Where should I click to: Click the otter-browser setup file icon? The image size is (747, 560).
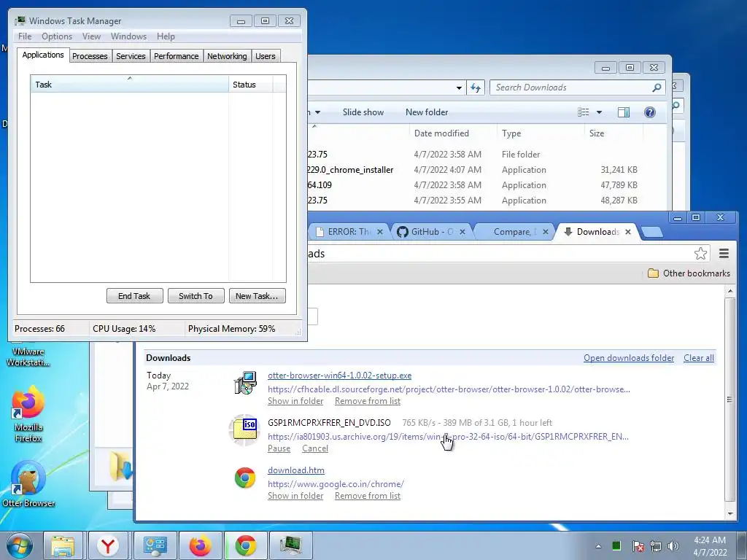coord(245,383)
